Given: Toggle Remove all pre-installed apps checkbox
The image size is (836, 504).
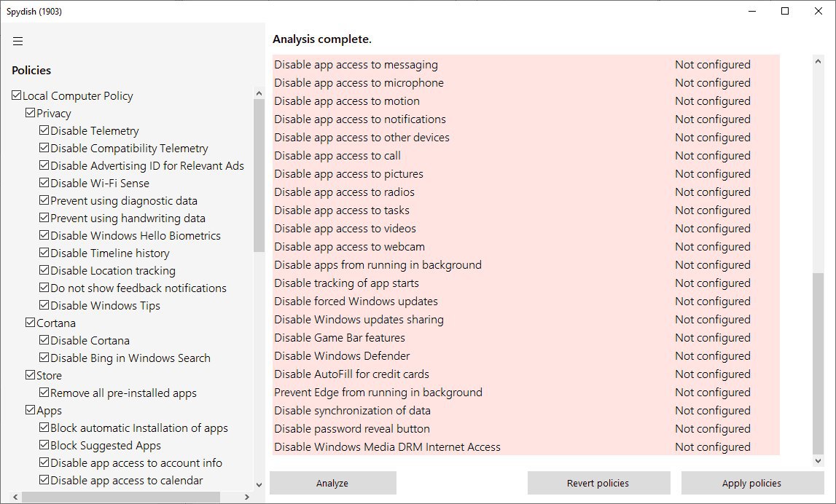Looking at the screenshot, I should click(x=44, y=393).
